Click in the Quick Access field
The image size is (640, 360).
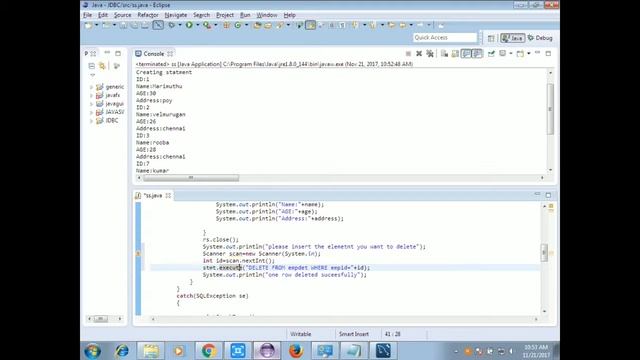pyautogui.click(x=444, y=38)
